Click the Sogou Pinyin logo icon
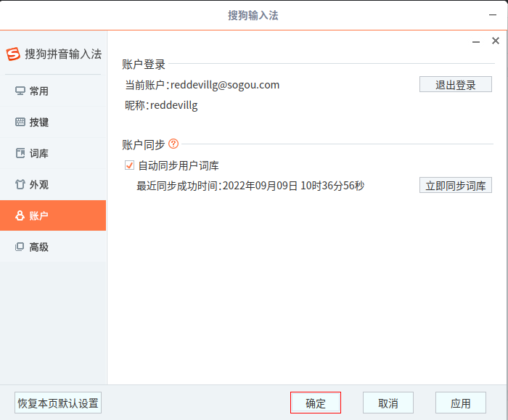508x420 pixels. coord(13,54)
